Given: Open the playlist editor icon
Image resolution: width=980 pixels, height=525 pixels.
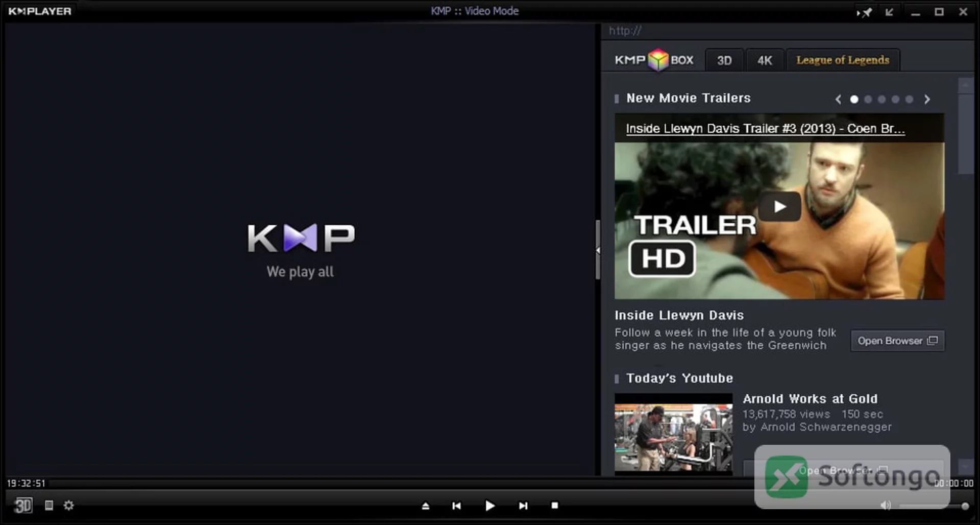Looking at the screenshot, I should [49, 505].
